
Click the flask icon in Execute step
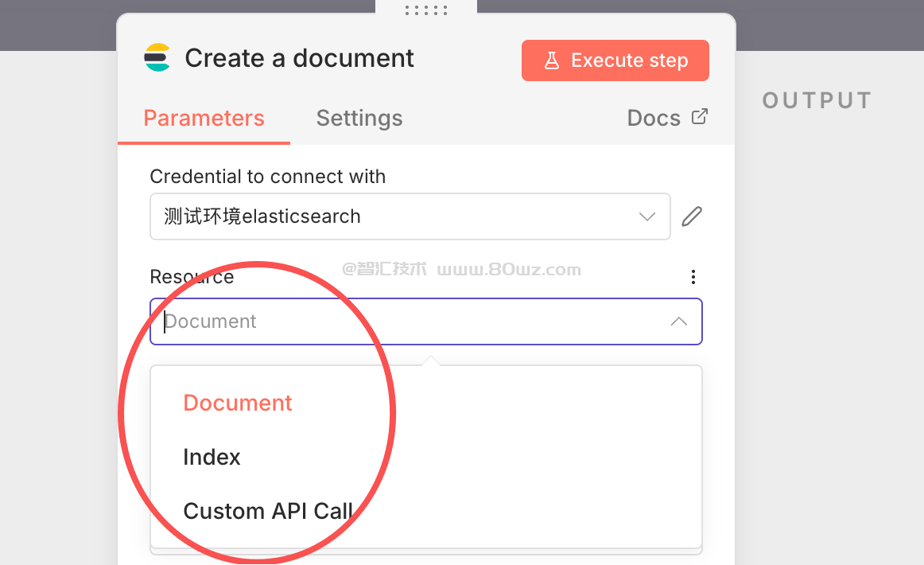point(552,60)
